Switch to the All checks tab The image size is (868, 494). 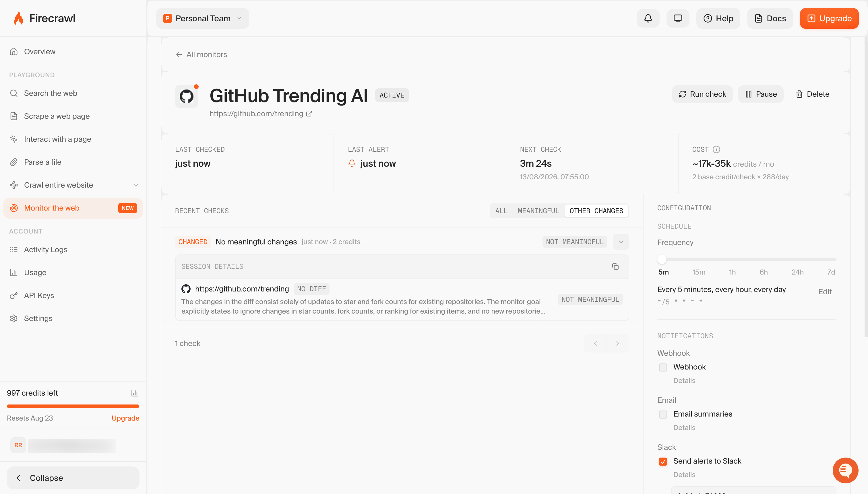[x=501, y=211]
